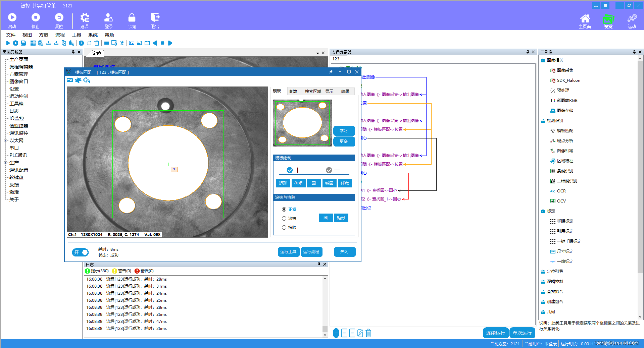Select the 涂抹 radio option
The width and height of the screenshot is (644, 348).
click(x=284, y=218)
